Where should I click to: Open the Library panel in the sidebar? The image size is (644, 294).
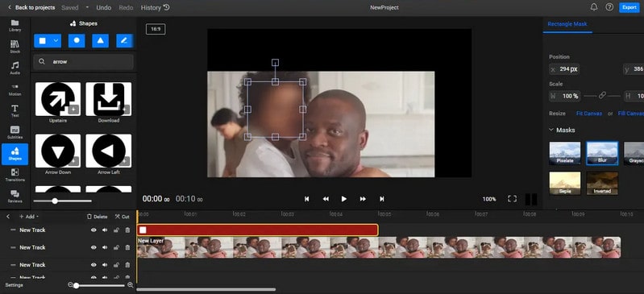click(15, 26)
